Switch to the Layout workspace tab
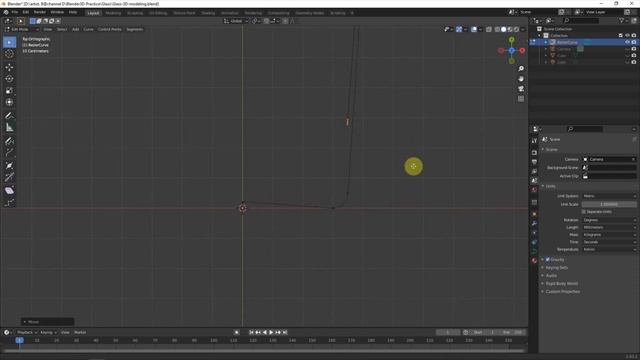640x360 pixels. [x=93, y=13]
